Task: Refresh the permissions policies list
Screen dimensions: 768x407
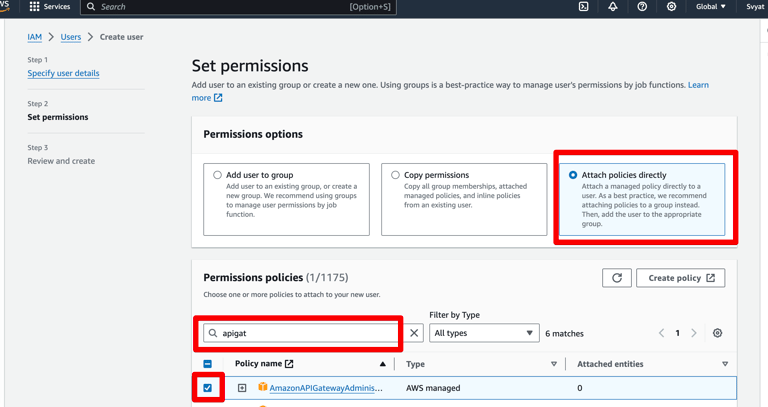Action: tap(617, 278)
